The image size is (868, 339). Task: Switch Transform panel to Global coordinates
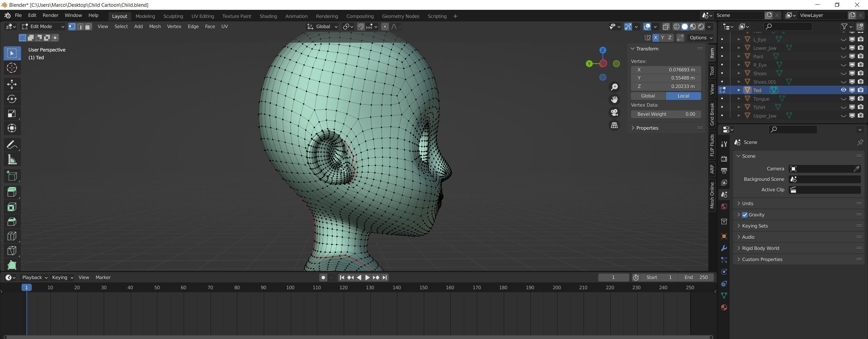click(x=648, y=96)
